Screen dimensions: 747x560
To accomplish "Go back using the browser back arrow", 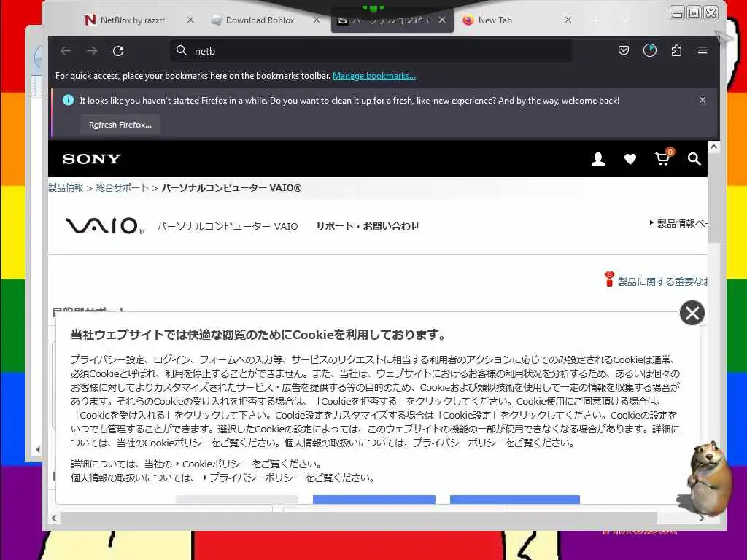I will point(66,51).
